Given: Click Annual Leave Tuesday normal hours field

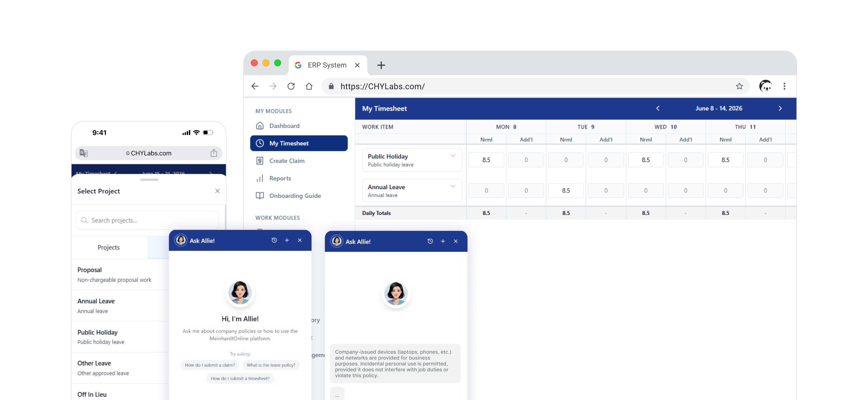Looking at the screenshot, I should 566,191.
